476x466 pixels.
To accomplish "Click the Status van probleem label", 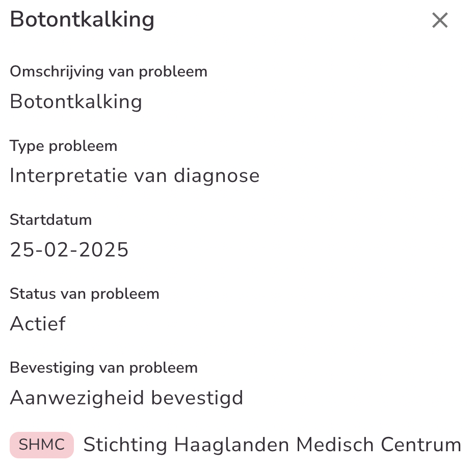I will pos(85,294).
